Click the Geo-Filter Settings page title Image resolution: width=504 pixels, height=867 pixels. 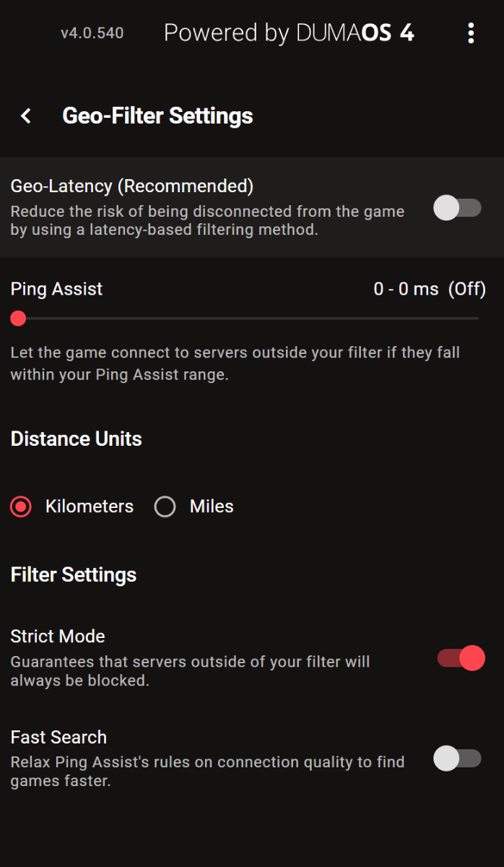tap(157, 116)
